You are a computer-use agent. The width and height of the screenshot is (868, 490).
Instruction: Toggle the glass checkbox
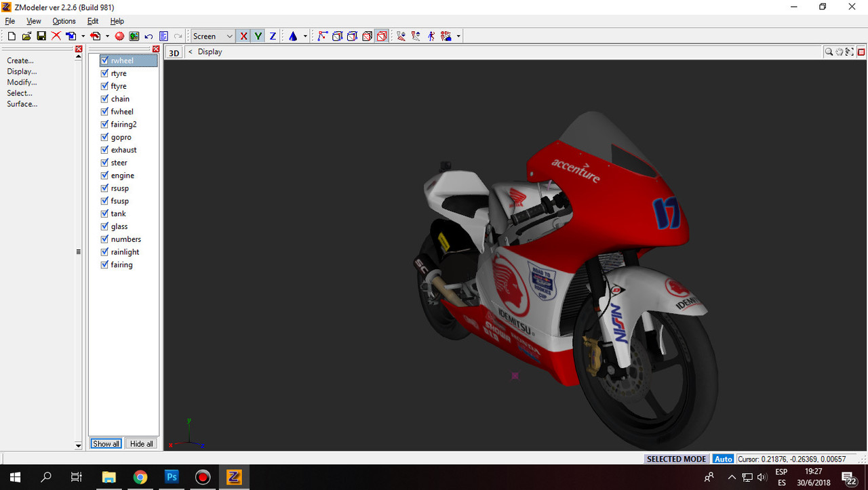point(104,226)
